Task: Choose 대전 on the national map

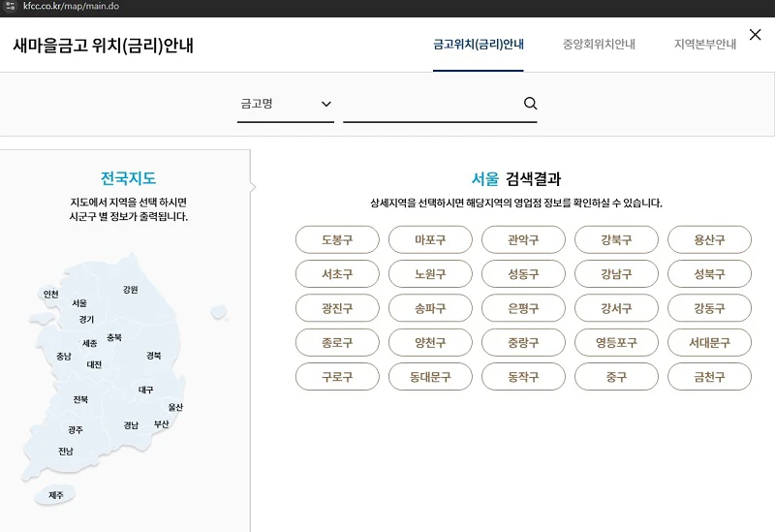Action: click(94, 364)
